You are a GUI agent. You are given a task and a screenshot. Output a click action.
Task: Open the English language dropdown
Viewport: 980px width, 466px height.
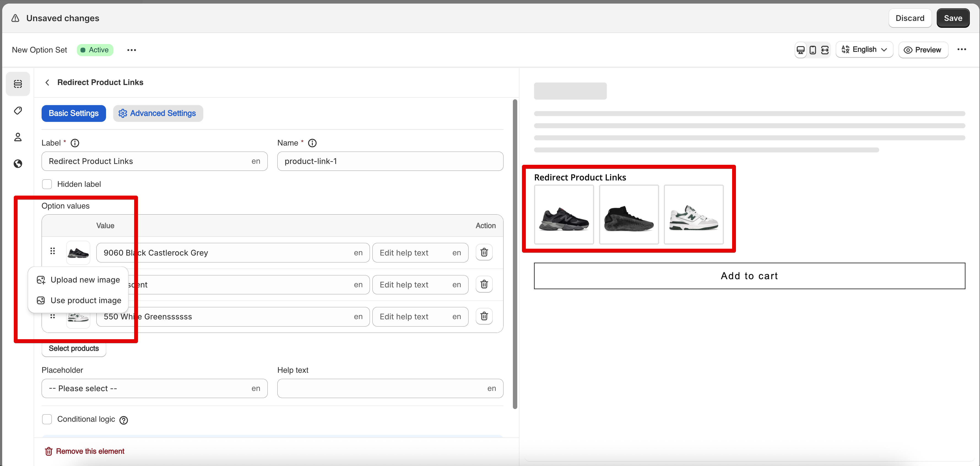[864, 50]
